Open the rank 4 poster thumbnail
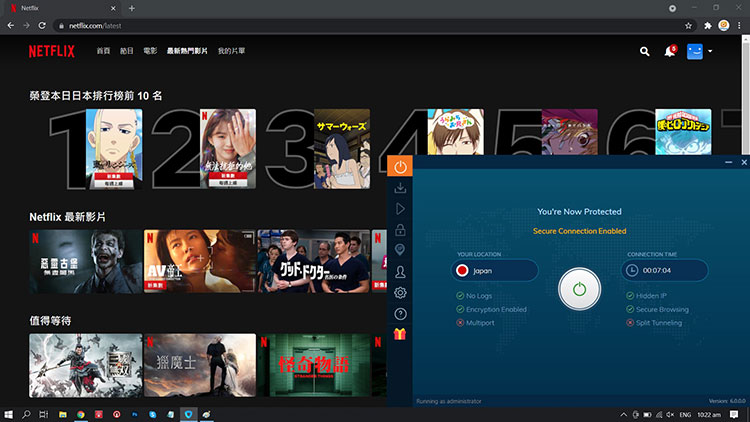Viewport: 750px width, 422px height. coord(455,132)
